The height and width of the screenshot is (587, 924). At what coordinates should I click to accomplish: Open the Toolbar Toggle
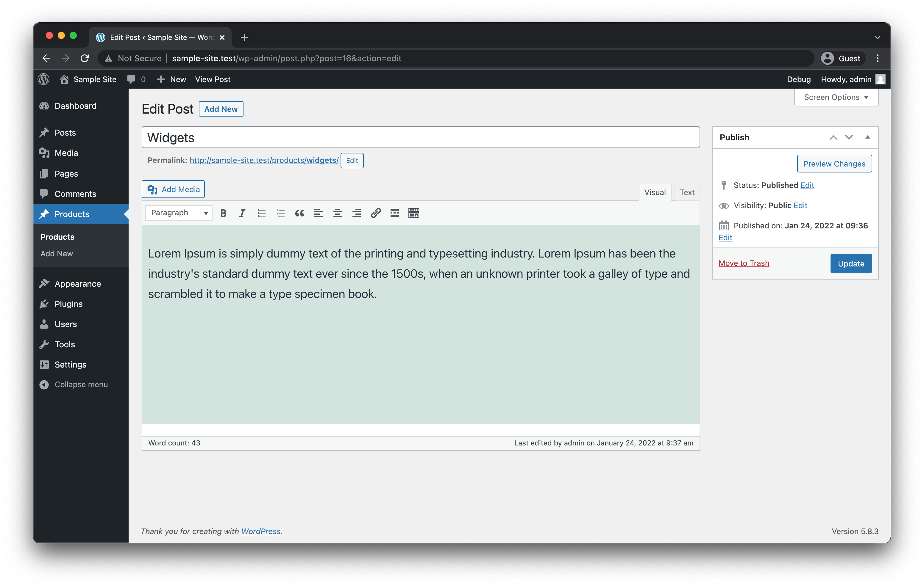[413, 213]
